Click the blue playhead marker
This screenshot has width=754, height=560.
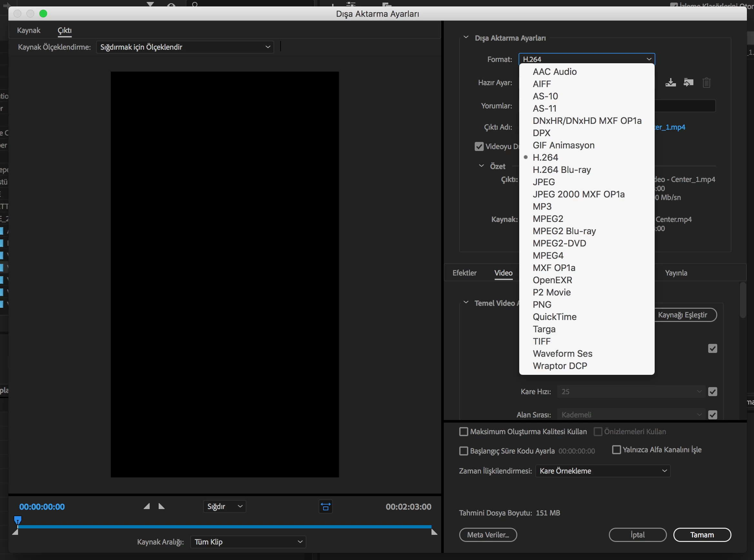click(x=18, y=519)
